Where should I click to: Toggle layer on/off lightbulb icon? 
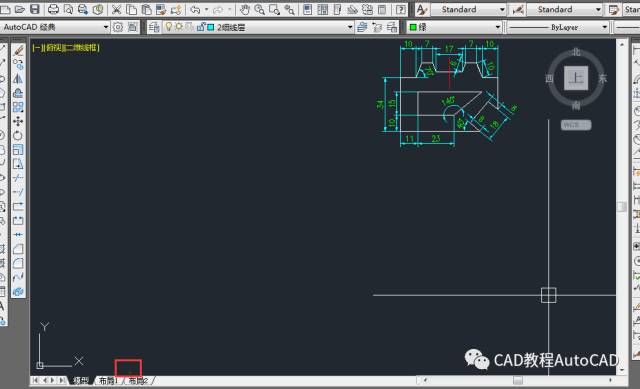[168, 27]
